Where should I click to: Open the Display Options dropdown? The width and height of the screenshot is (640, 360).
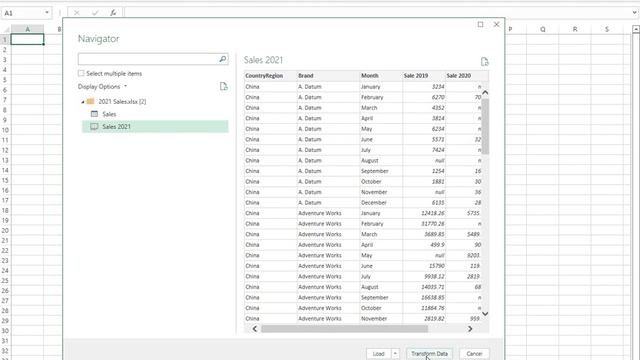coord(102,87)
